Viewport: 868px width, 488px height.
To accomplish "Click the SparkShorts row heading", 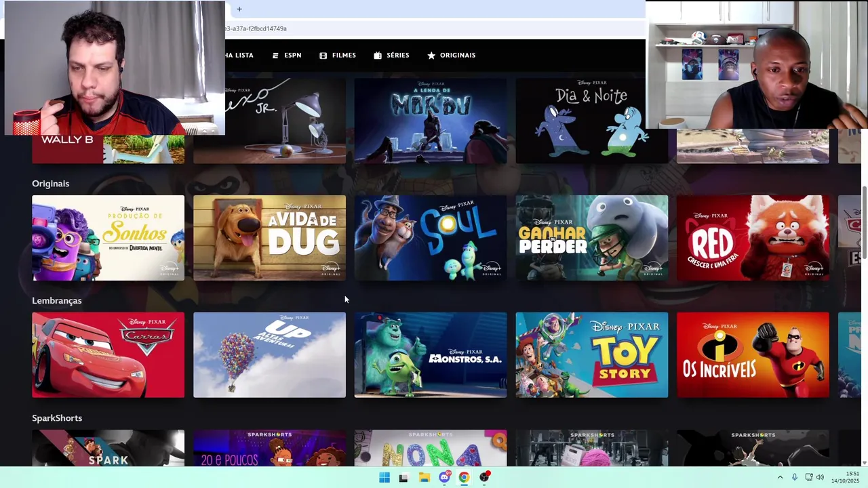I will 57,418.
